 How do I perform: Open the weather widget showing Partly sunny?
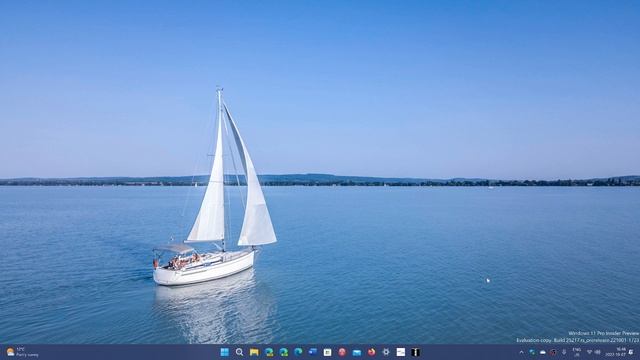(x=22, y=352)
